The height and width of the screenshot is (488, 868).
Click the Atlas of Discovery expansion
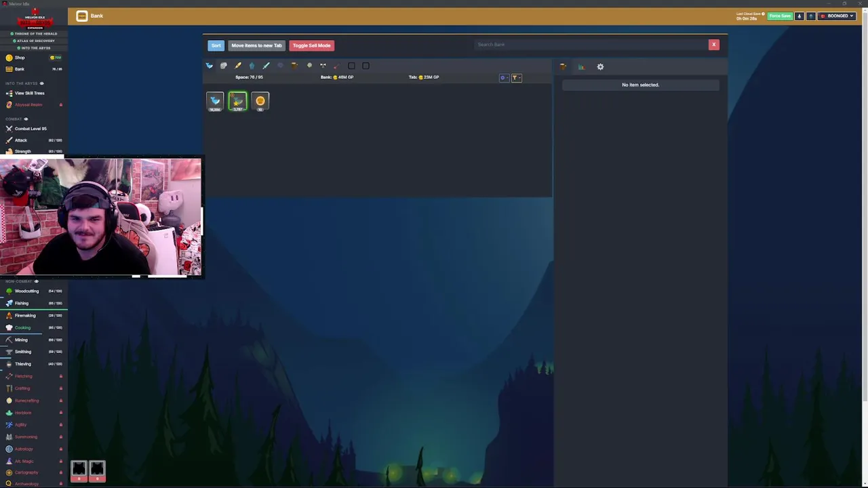[x=35, y=41]
